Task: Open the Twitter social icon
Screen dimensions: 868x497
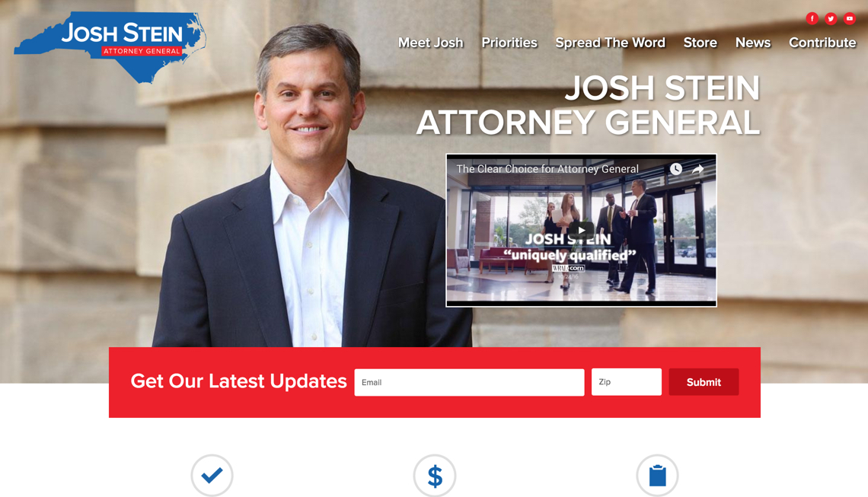Action: click(831, 19)
